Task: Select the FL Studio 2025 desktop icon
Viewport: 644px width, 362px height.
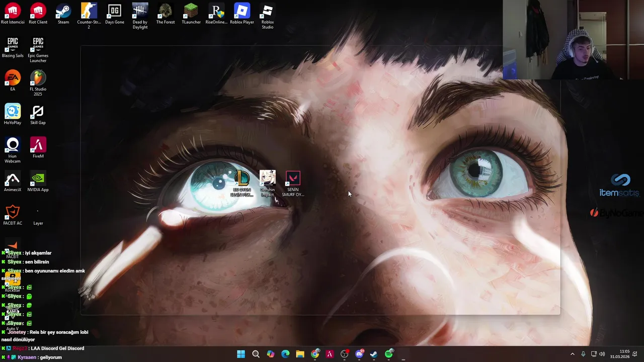Action: [38, 83]
